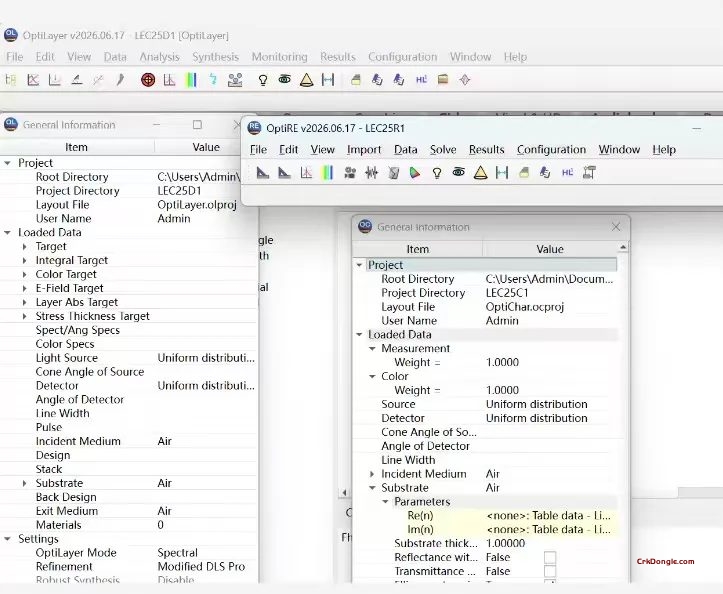Click Value column header in OptiLayer panel

(x=206, y=147)
